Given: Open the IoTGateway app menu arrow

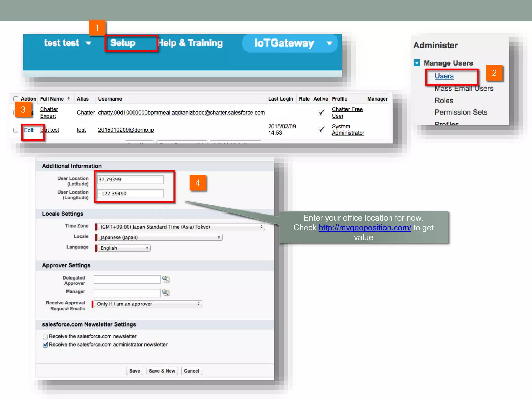Looking at the screenshot, I should tap(329, 43).
